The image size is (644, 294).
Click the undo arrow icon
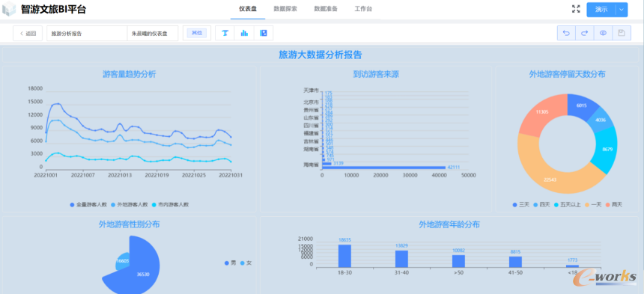pyautogui.click(x=566, y=33)
